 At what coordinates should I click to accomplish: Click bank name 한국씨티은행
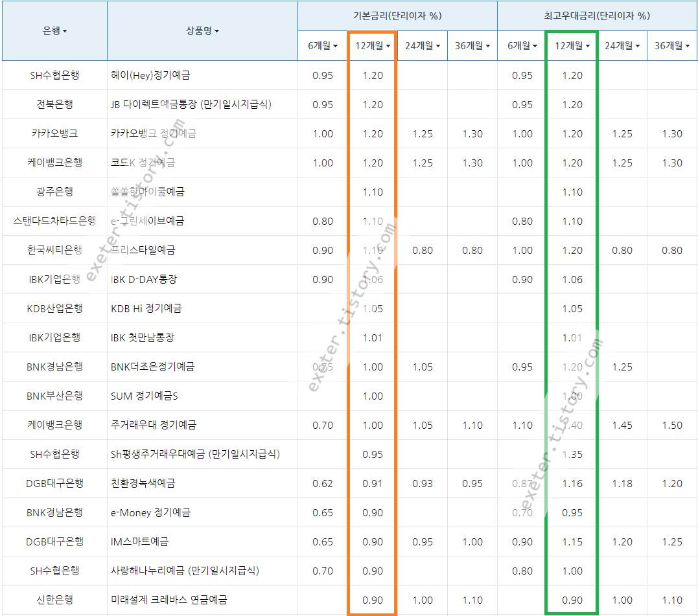54,250
